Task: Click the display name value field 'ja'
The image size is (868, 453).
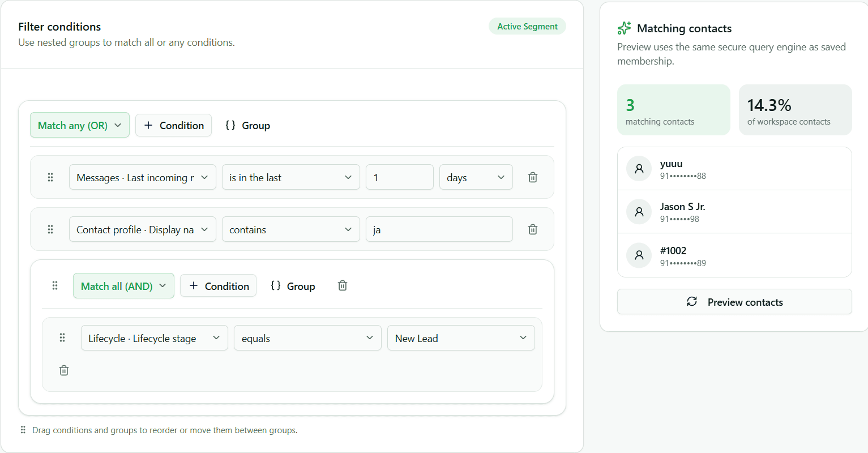Action: click(439, 229)
